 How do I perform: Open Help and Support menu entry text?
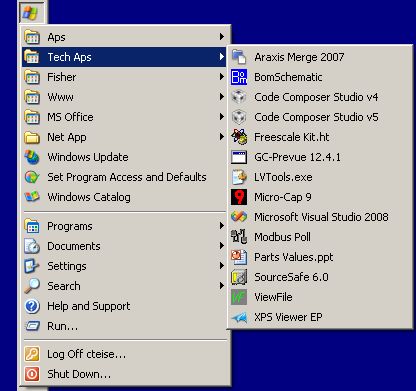[89, 306]
